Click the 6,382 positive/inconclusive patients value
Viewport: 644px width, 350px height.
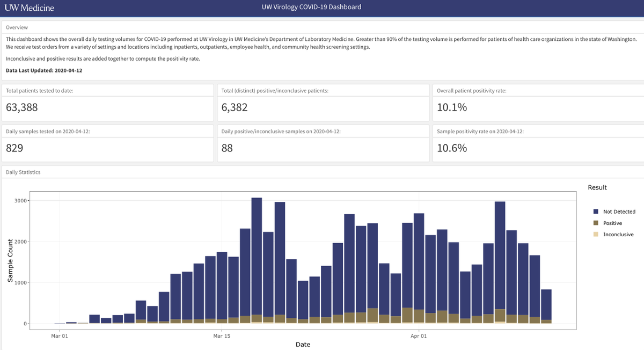click(x=235, y=107)
